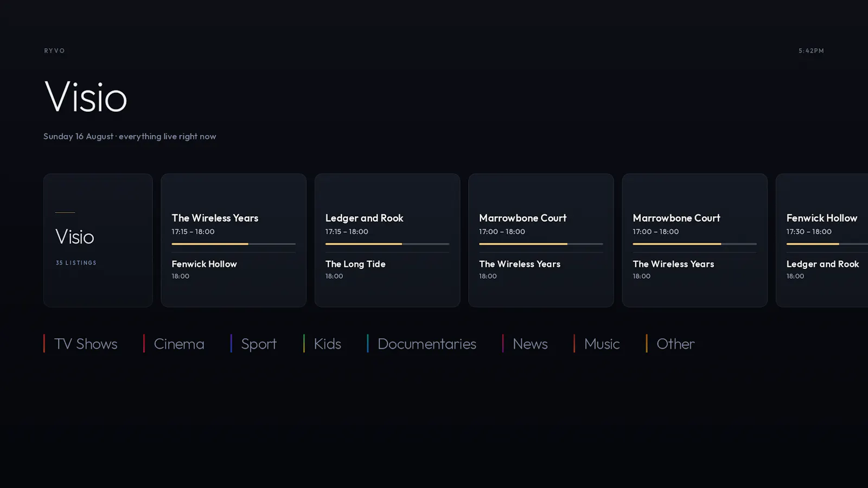868x488 pixels.
Task: Click The Wireless Years progress bar
Action: [x=234, y=244]
